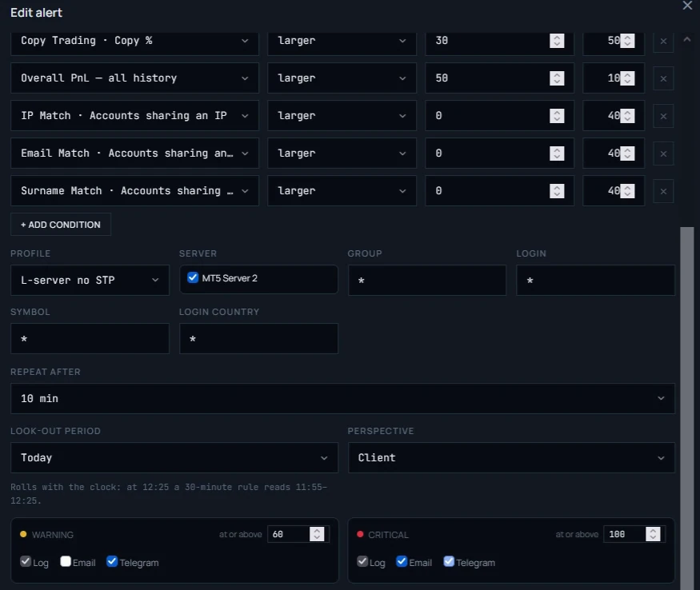700x590 pixels.
Task: Click the stepper on Overall PnL score 10
Action: point(627,78)
